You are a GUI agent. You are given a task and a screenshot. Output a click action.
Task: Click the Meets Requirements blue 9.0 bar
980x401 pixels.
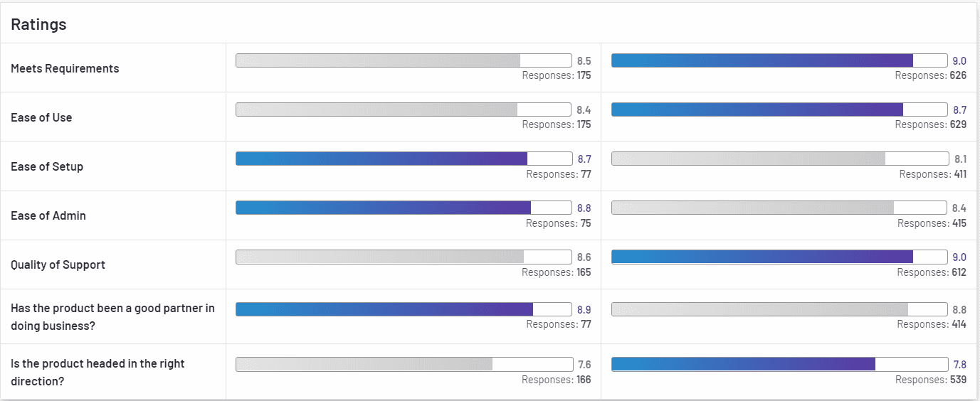(x=779, y=60)
